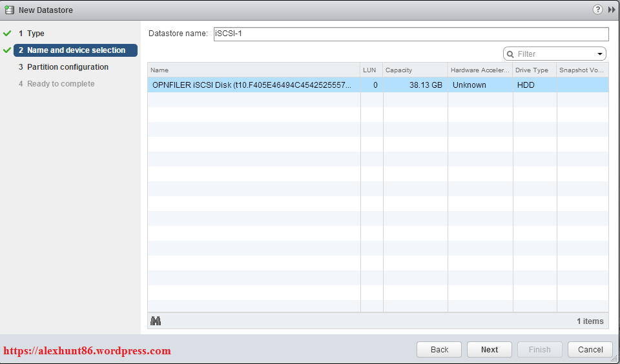Open the Filter dropdown arrow

(600, 54)
